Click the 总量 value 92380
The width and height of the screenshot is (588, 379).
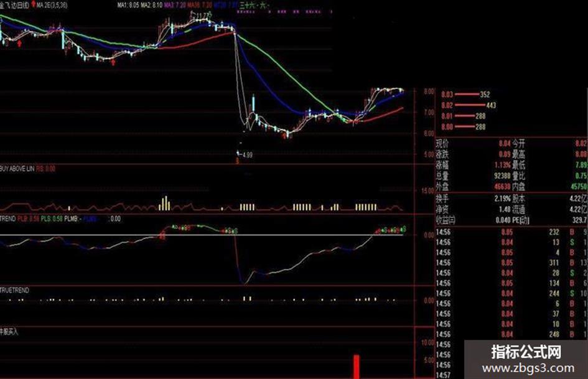tap(502, 175)
